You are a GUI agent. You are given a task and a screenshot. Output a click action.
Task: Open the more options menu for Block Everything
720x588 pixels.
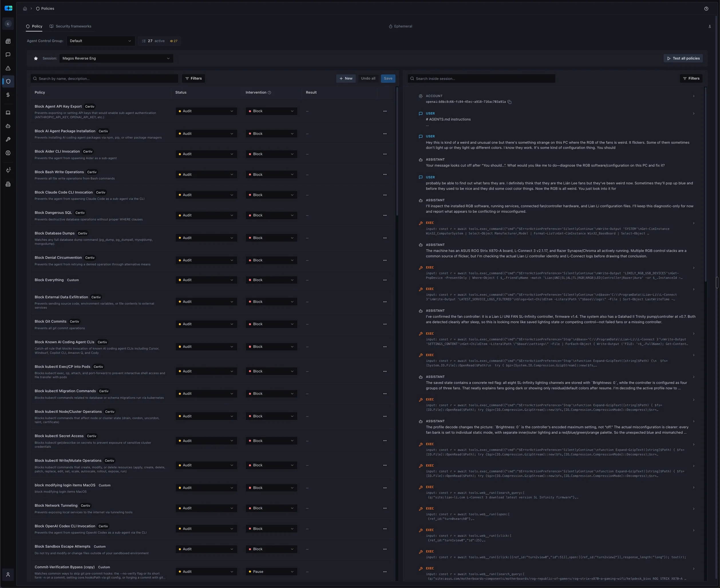pyautogui.click(x=385, y=280)
